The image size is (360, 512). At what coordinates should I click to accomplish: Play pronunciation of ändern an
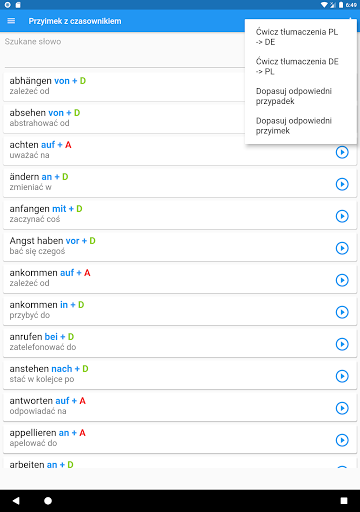point(342,184)
